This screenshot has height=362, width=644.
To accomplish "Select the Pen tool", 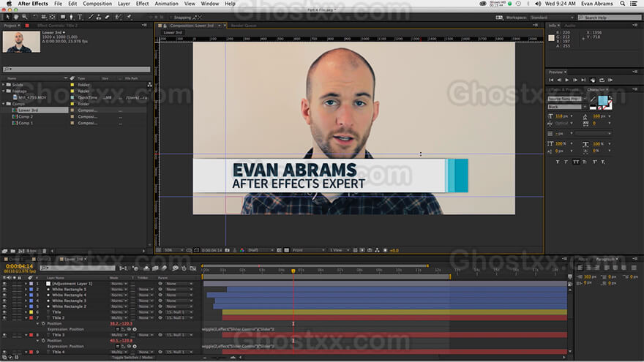I will coord(72,17).
